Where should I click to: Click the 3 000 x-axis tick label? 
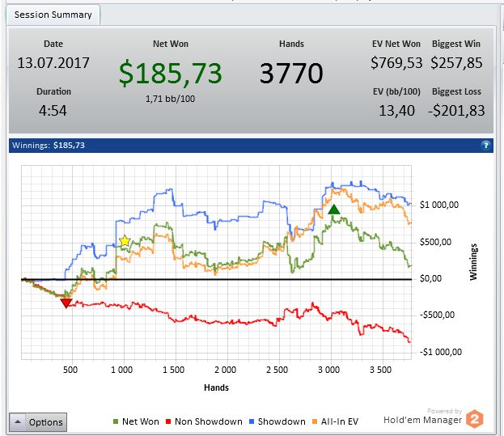click(x=328, y=370)
